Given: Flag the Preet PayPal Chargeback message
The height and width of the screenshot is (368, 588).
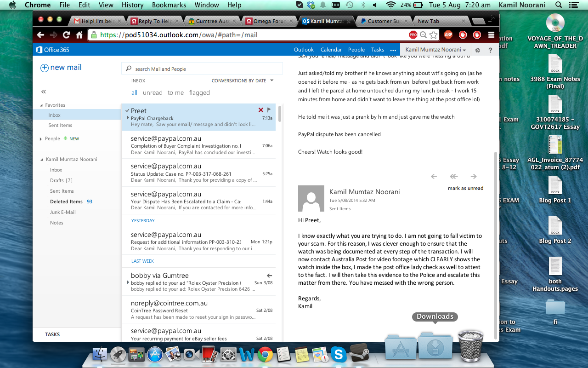Looking at the screenshot, I should 269,110.
